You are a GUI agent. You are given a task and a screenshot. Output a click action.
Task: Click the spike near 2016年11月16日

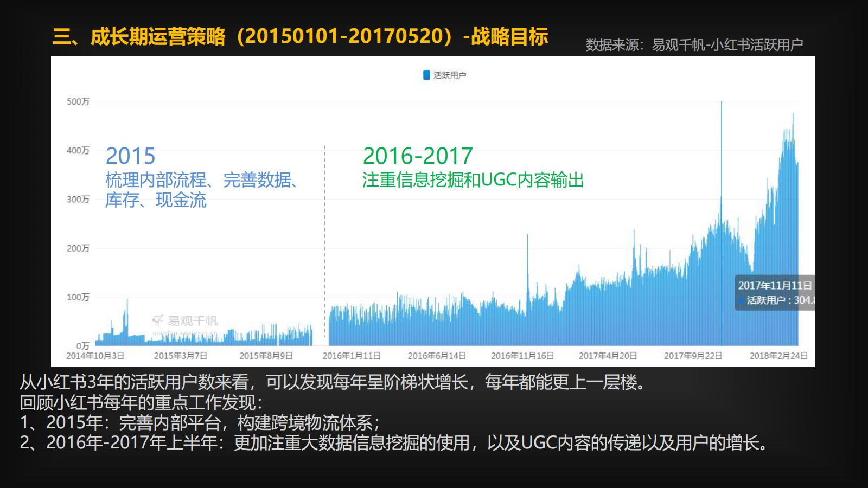click(x=527, y=260)
